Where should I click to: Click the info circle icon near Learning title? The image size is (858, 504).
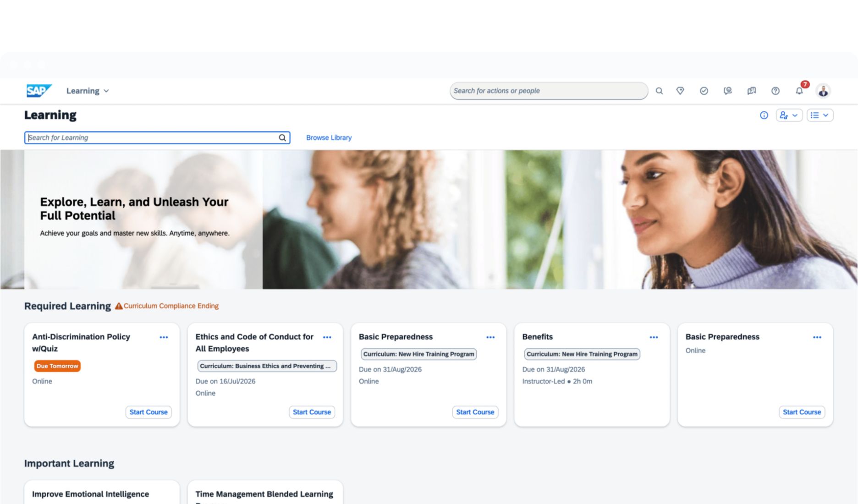(764, 115)
